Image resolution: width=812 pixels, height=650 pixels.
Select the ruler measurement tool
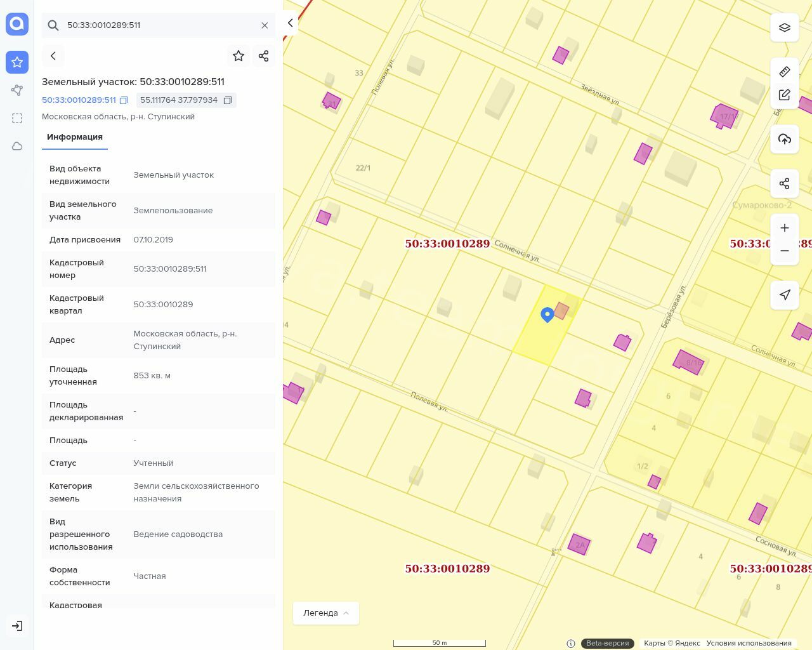785,72
